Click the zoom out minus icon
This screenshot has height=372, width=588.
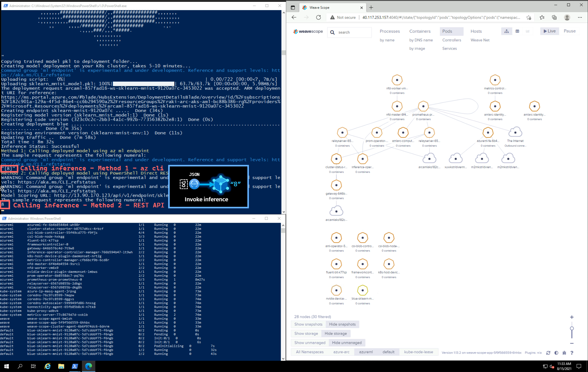coord(572,344)
